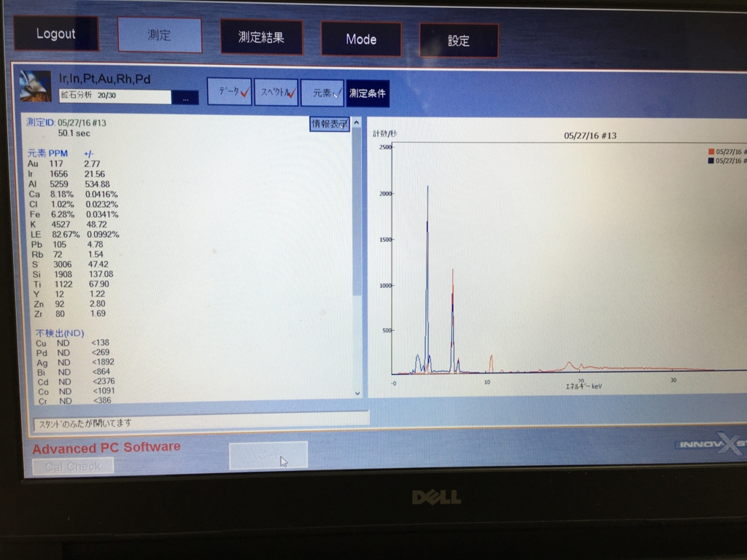This screenshot has height=560, width=747.
Task: Toggle the スペクトル spectrum checkbox button
Action: coord(276,92)
